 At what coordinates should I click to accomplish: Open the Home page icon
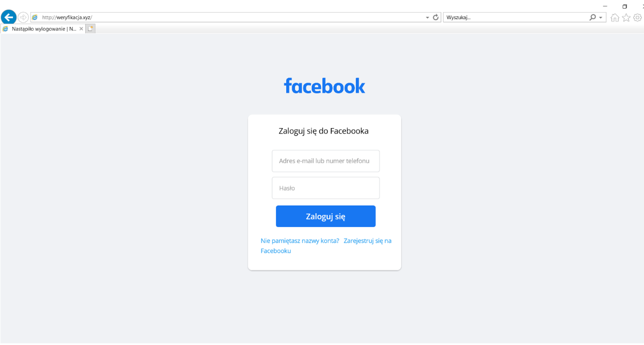615,17
